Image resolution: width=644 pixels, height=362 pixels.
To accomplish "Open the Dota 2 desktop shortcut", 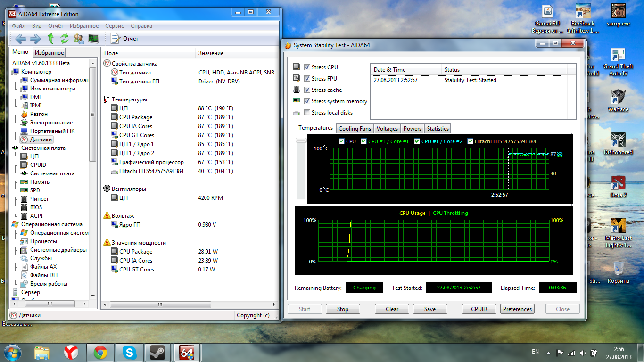I will (618, 187).
